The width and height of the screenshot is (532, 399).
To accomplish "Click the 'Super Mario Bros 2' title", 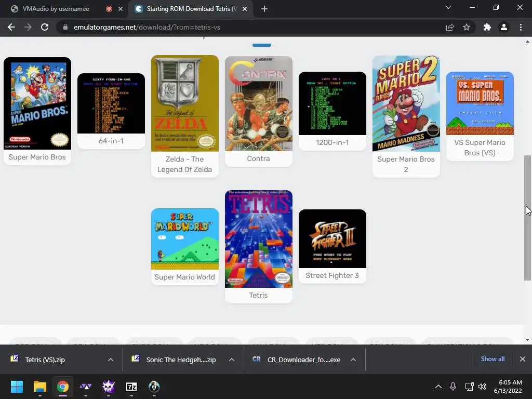I will click(x=406, y=164).
